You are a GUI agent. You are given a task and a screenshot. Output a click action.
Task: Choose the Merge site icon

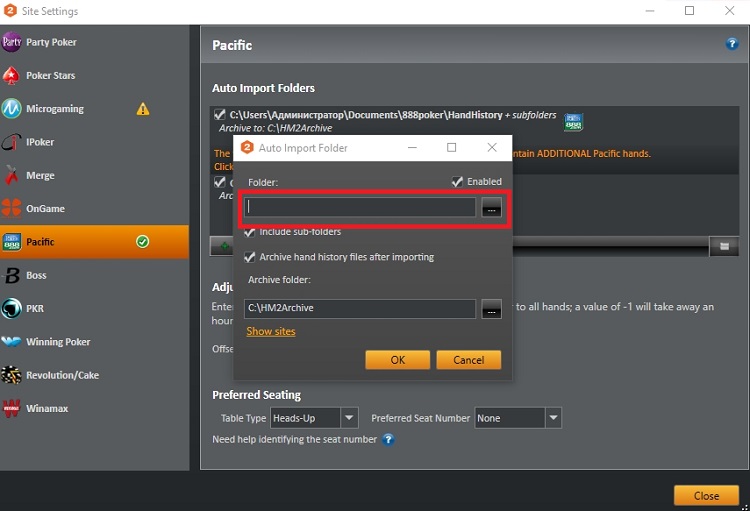[x=11, y=176]
